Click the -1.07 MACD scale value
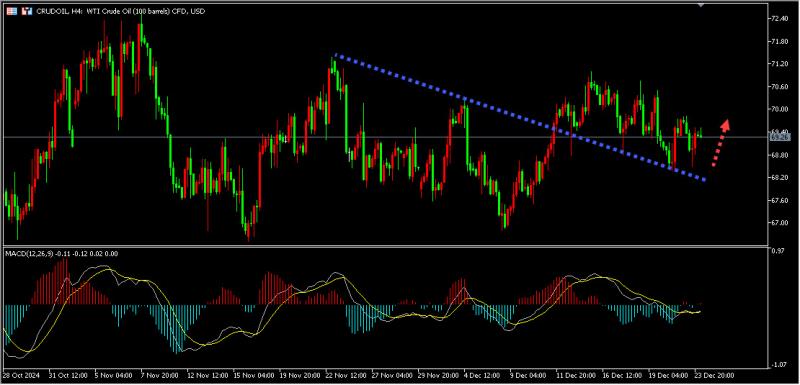 pos(779,365)
